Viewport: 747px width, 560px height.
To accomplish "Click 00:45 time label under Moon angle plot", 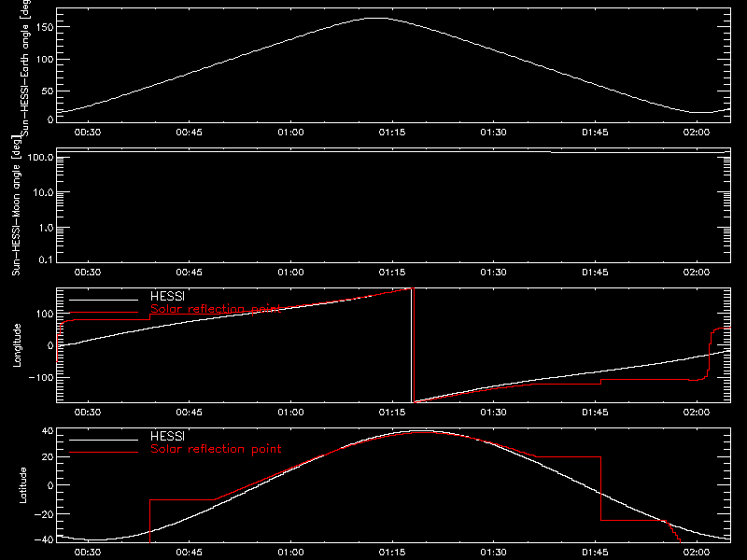I will [190, 273].
